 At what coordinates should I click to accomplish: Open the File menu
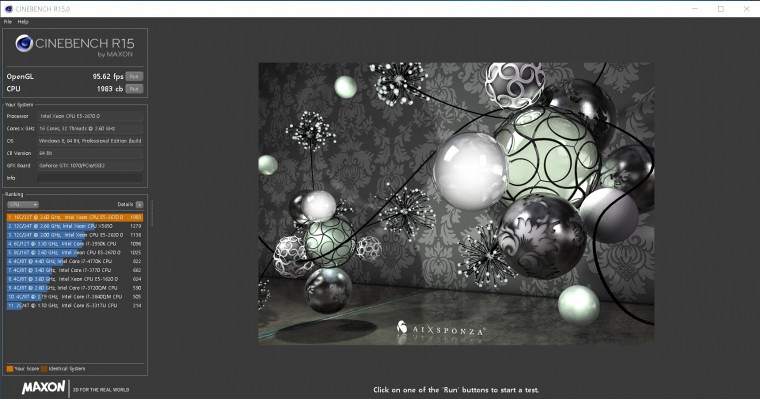(8, 22)
